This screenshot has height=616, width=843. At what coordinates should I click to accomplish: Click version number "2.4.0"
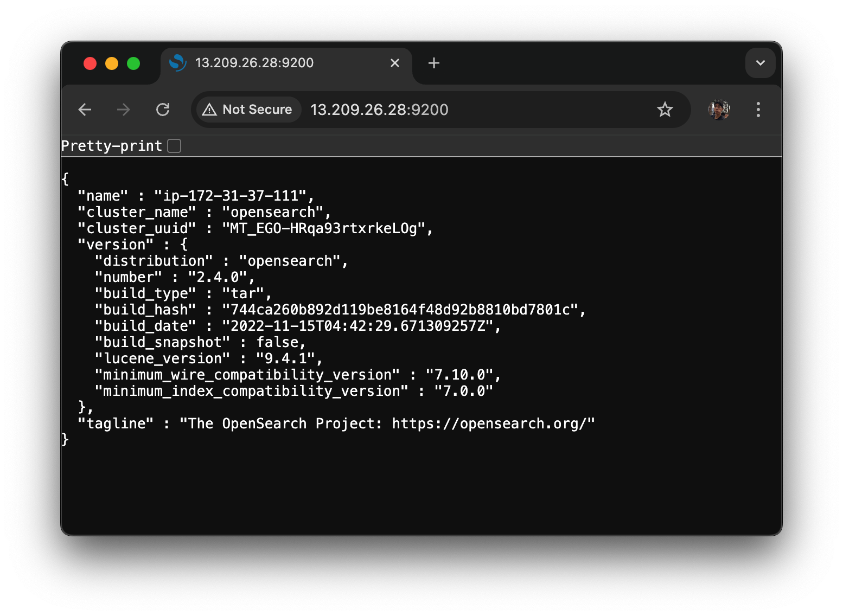[x=218, y=277]
